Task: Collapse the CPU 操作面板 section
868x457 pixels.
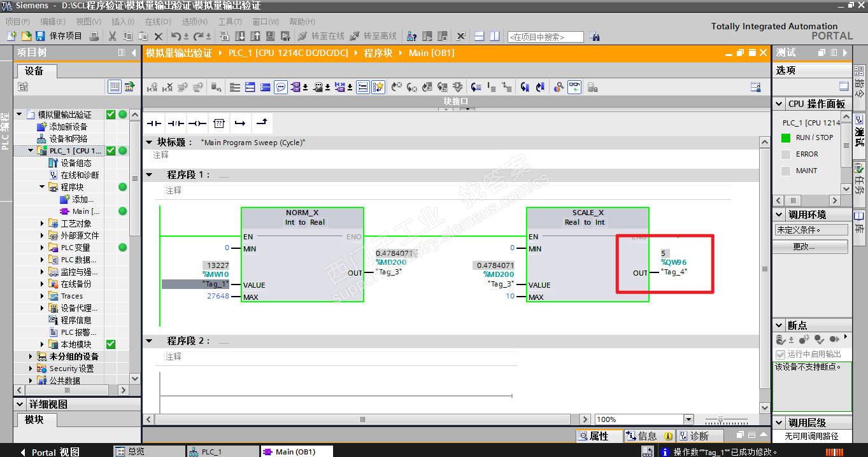Action: tap(779, 104)
